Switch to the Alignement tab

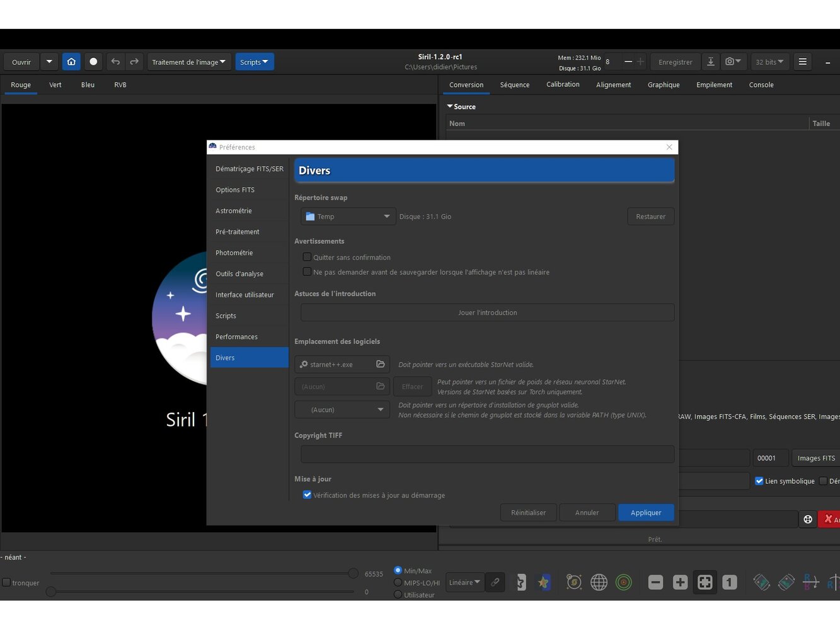[613, 84]
